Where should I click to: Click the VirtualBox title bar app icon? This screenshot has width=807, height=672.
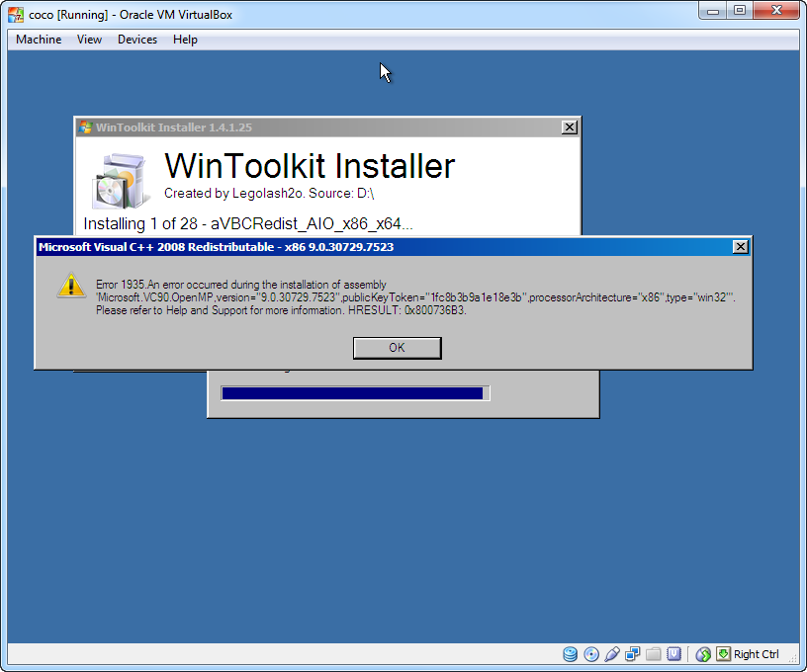tap(16, 15)
